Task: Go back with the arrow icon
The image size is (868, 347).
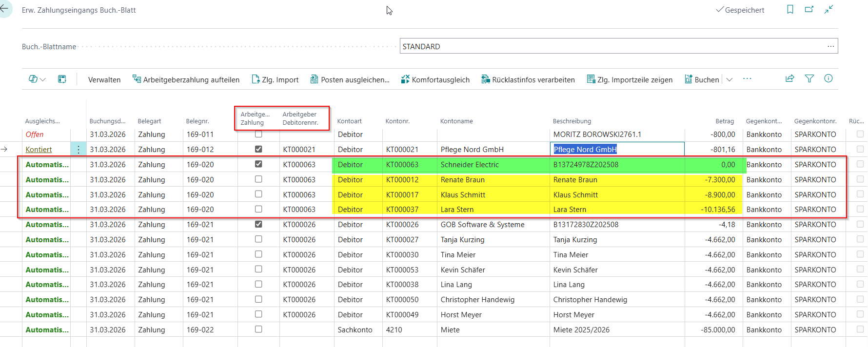Action: click(x=4, y=9)
